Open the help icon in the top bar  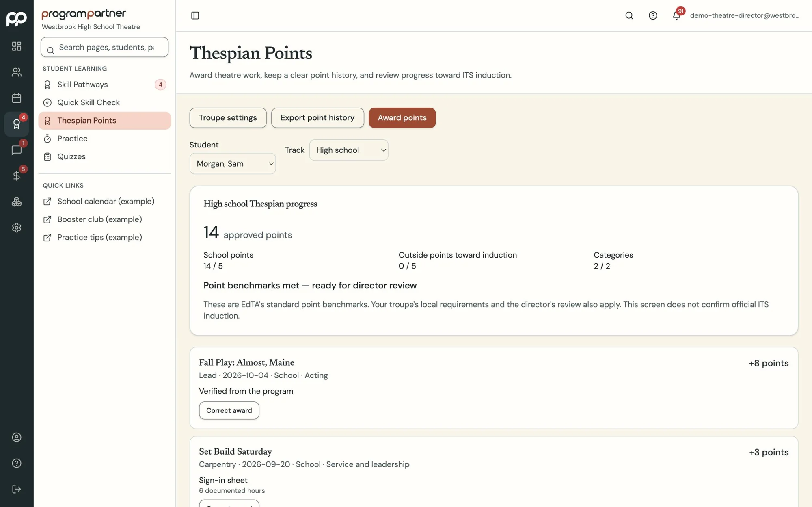click(653, 15)
